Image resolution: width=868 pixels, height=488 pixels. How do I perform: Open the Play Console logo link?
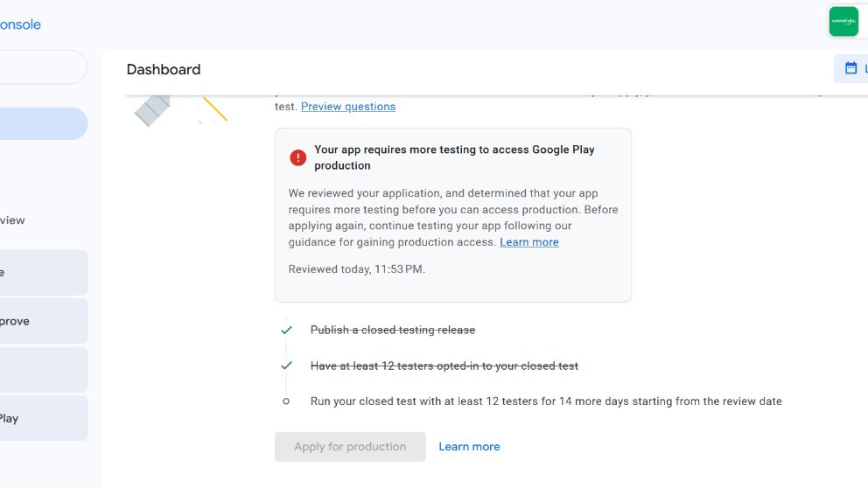coord(20,24)
